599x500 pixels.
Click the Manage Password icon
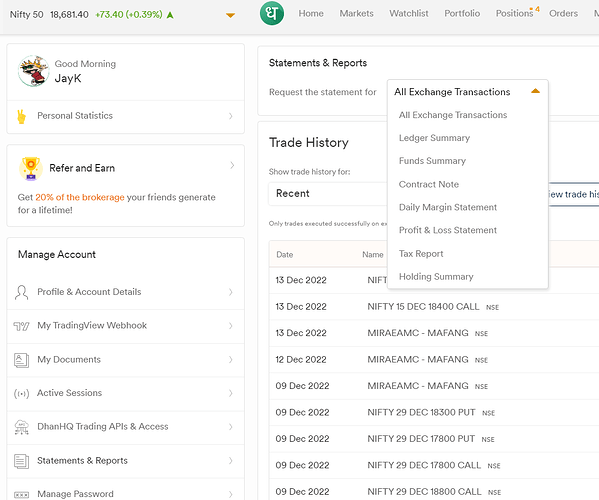[x=21, y=495]
